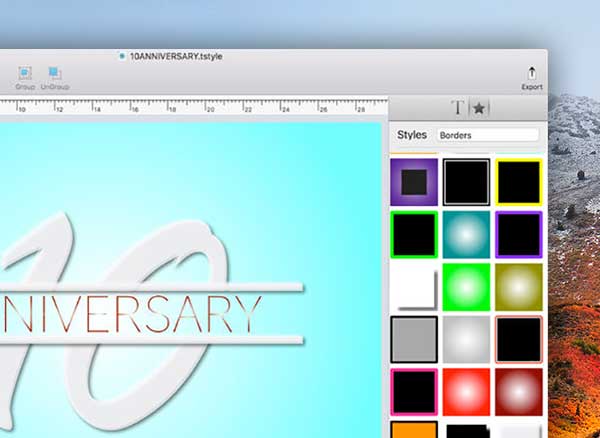Select the bright red radial glow style

pos(466,392)
